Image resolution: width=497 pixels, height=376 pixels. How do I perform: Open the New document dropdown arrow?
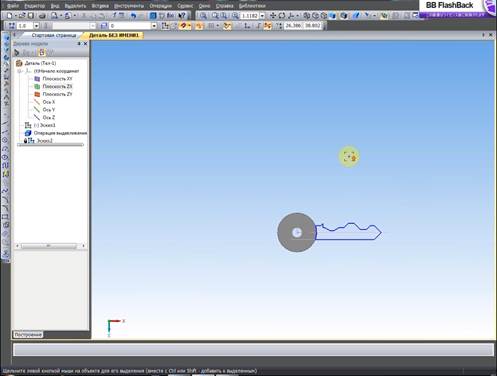(15, 15)
